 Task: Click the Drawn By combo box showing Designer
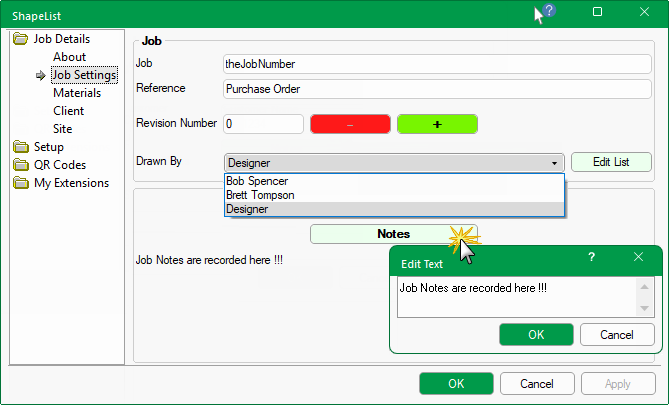[x=394, y=163]
